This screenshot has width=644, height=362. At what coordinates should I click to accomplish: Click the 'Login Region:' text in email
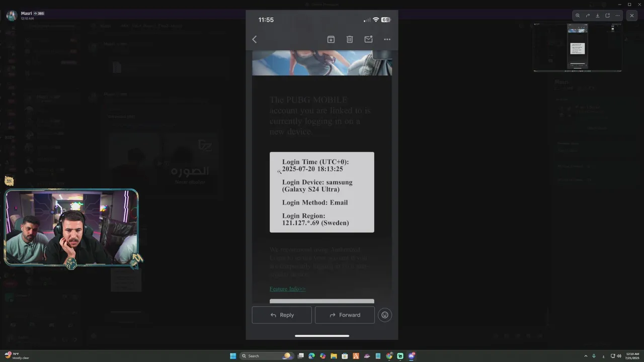[304, 216]
